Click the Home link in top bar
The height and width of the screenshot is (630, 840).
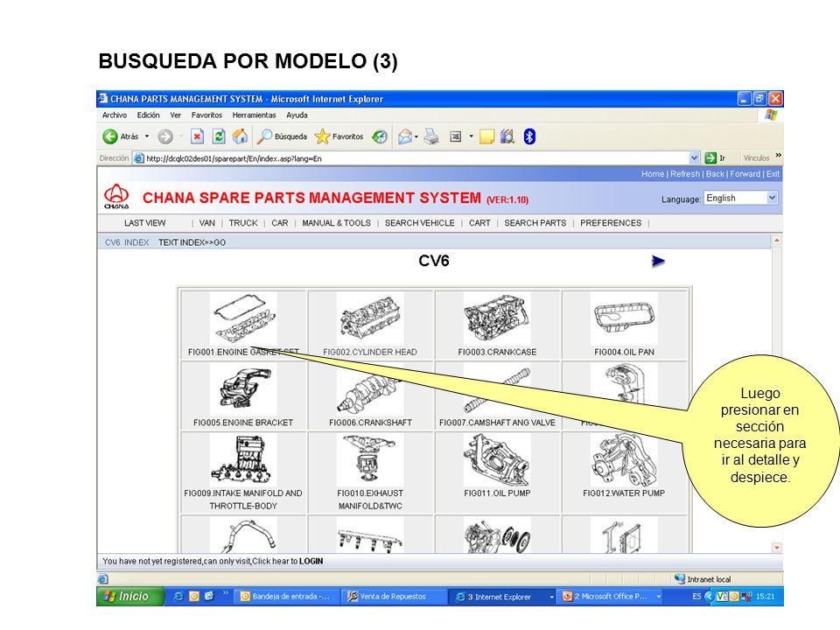(653, 174)
